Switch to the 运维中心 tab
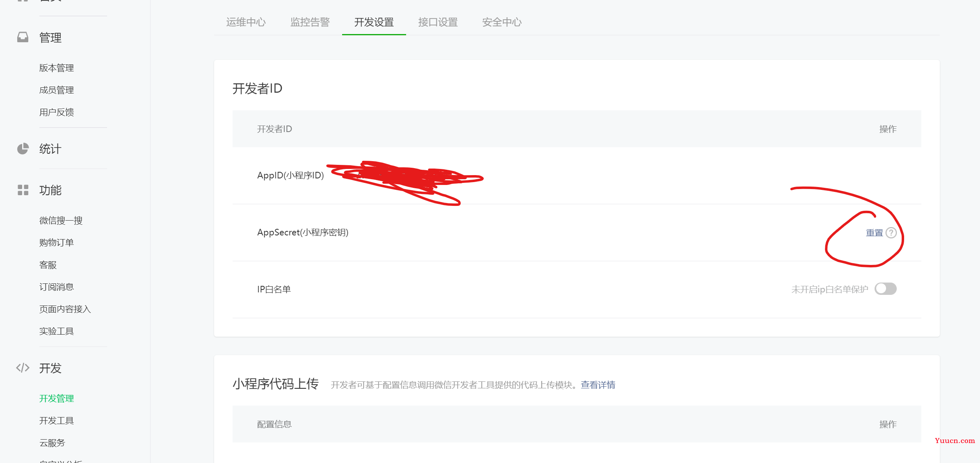This screenshot has height=463, width=980. (x=246, y=22)
